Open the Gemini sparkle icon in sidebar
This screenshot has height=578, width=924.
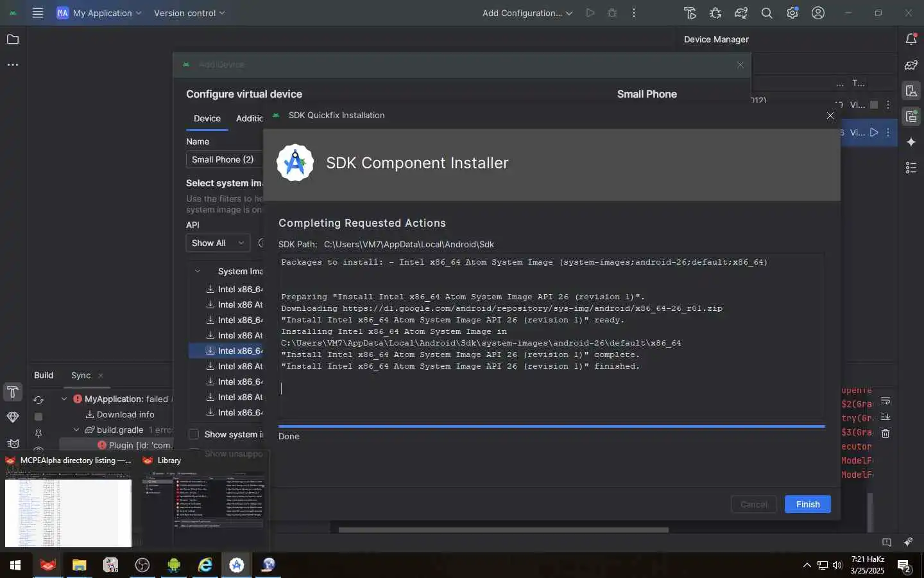pyautogui.click(x=911, y=142)
